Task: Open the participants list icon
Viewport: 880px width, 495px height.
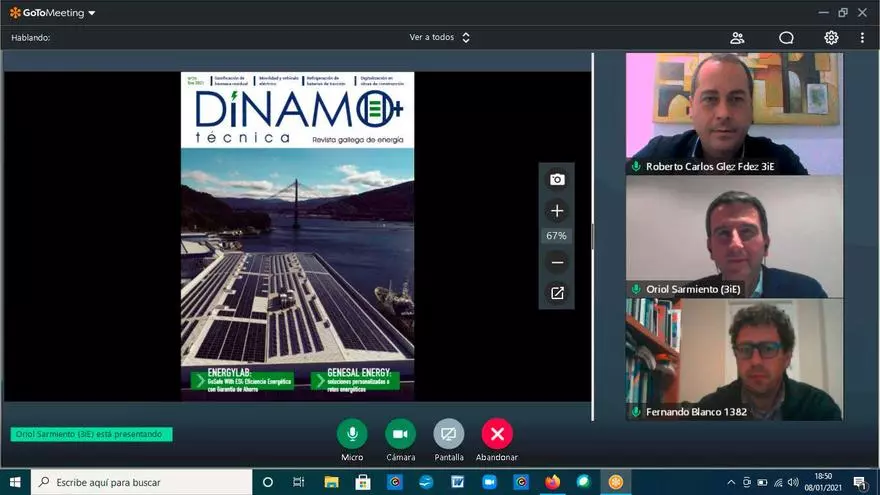Action: click(737, 38)
